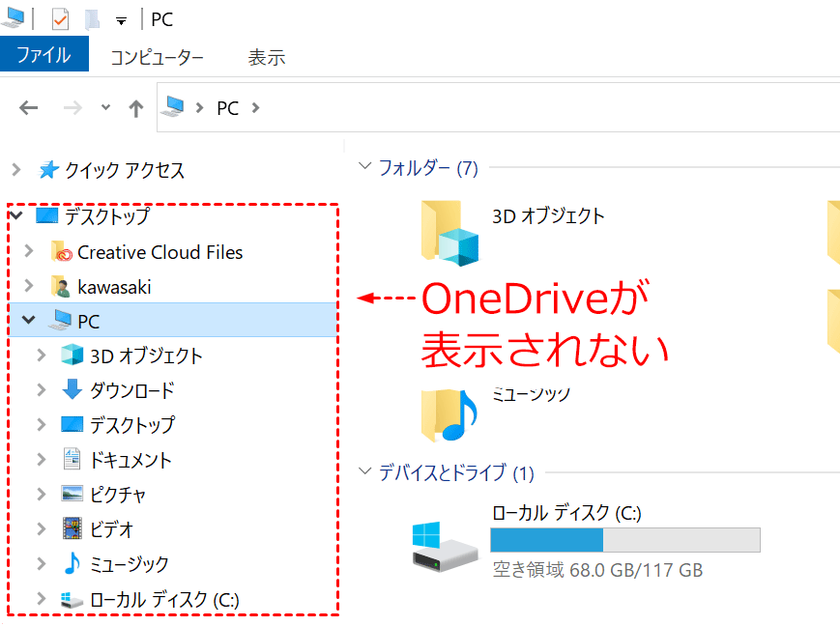Expand the ミュージック tree node
Viewport: 840px width, 626px height.
[42, 563]
